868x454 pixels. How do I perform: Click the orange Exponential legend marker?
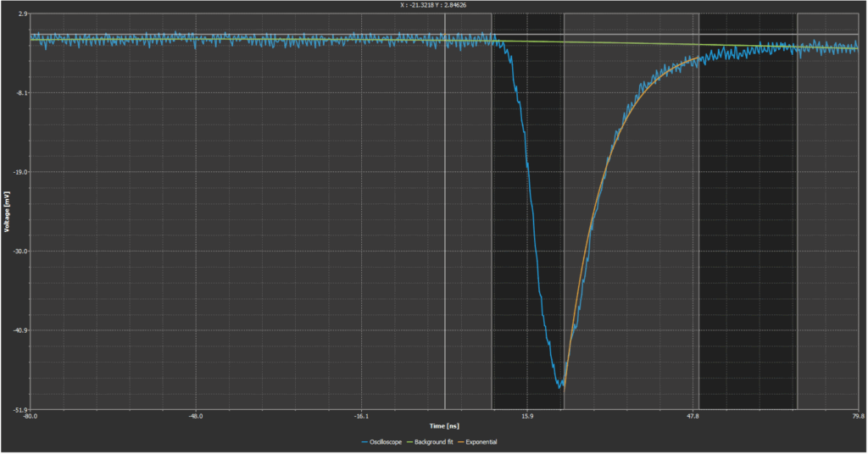point(459,442)
